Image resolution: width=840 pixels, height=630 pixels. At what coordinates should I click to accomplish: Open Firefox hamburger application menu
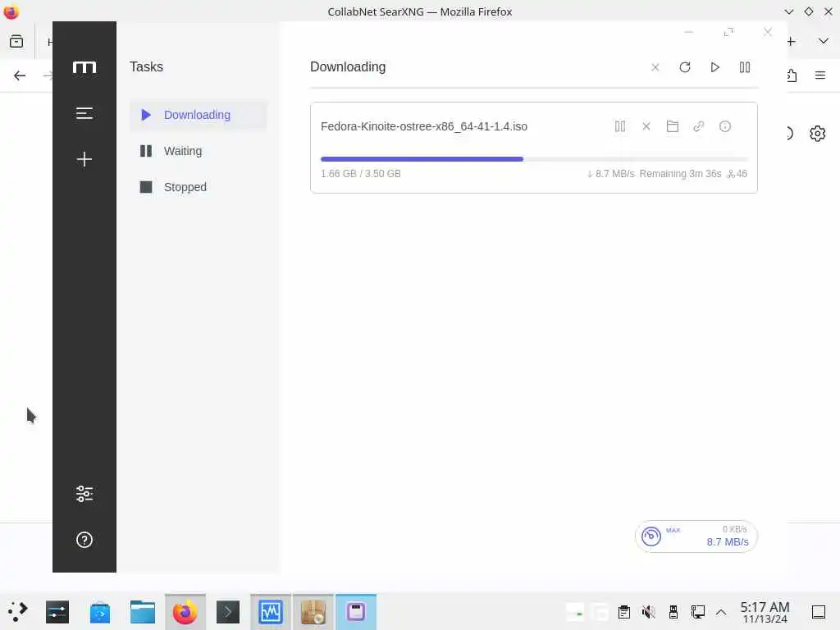819,75
